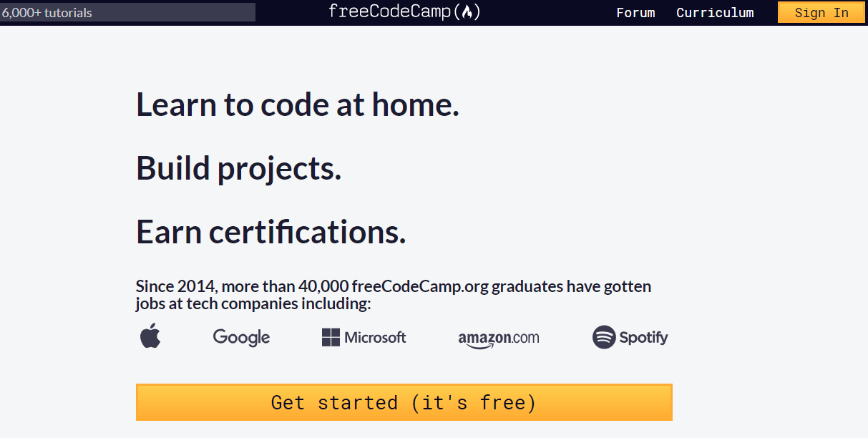Click "freeCodeCamp.org" in the graduates sentence
The width and height of the screenshot is (868, 438).
pos(419,286)
